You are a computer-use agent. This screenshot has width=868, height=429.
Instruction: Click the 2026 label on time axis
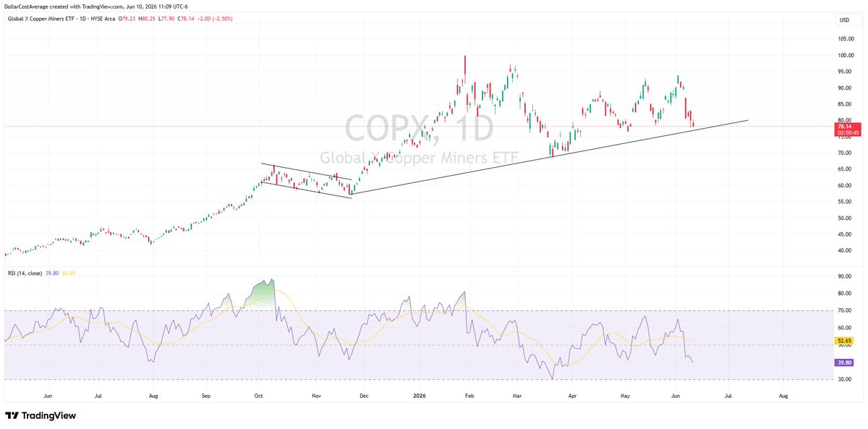419,396
